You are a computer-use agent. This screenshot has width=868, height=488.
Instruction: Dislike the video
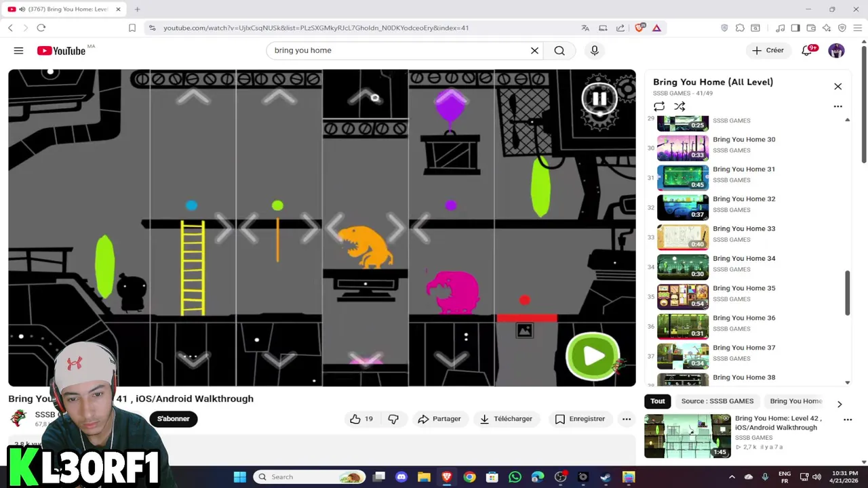pyautogui.click(x=393, y=419)
